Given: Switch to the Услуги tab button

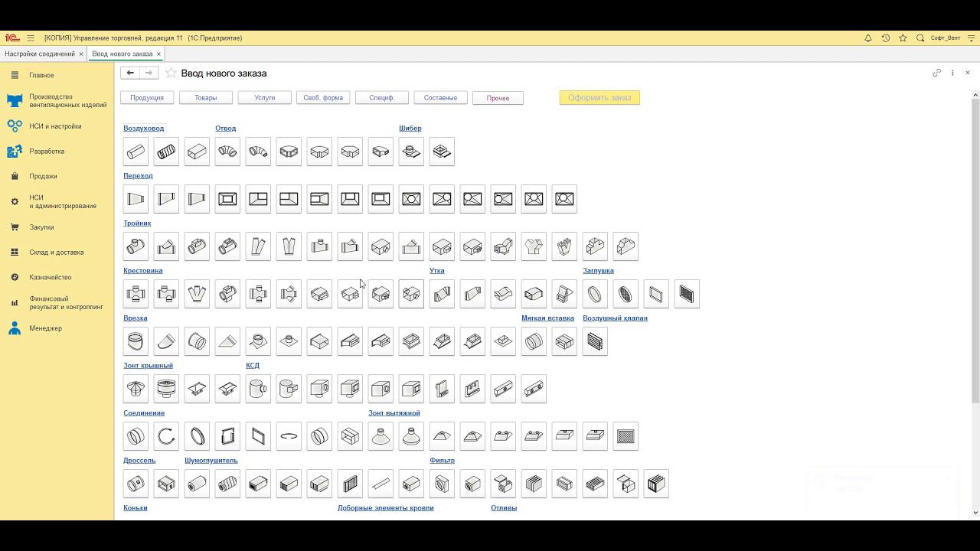Looking at the screenshot, I should coord(265,98).
